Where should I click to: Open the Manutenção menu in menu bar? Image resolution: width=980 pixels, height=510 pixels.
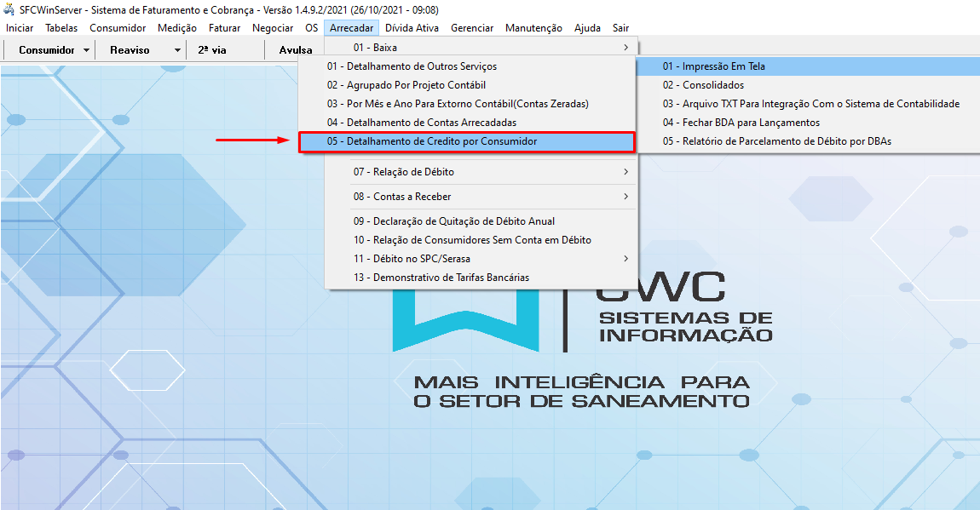click(533, 28)
